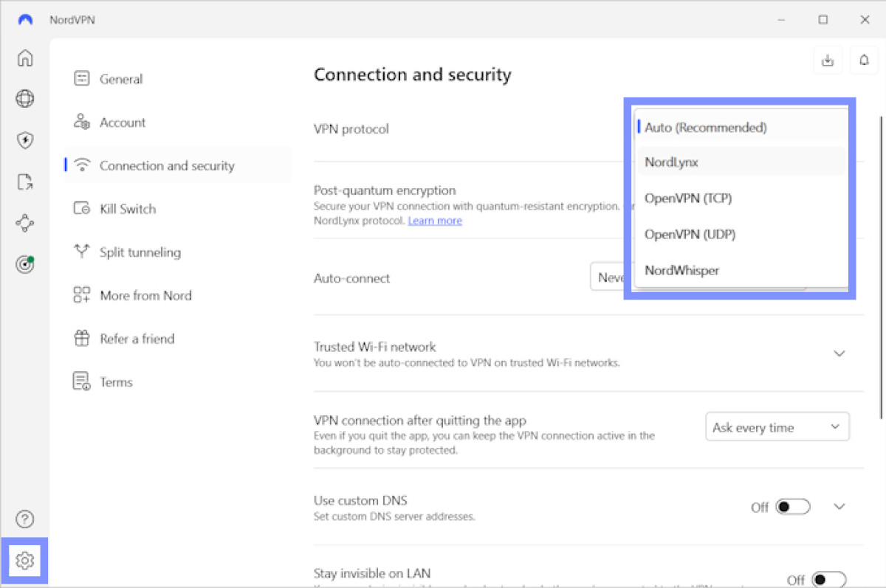Choose NordWhisper protocol option

[x=741, y=270]
